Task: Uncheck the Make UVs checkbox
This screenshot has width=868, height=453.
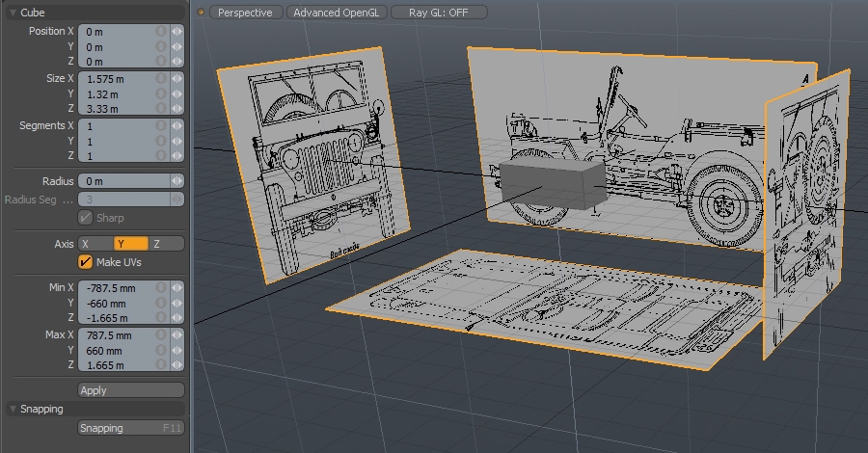Action: (85, 261)
